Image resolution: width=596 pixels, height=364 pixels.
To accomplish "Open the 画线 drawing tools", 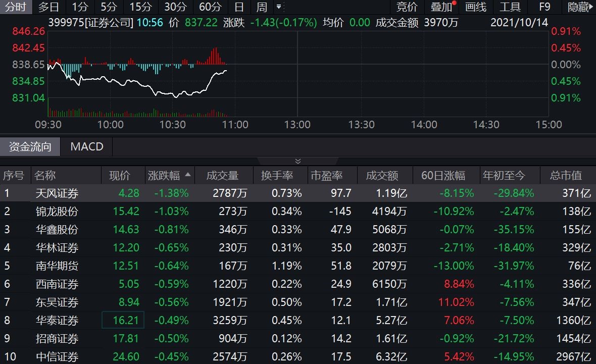I will pyautogui.click(x=475, y=7).
